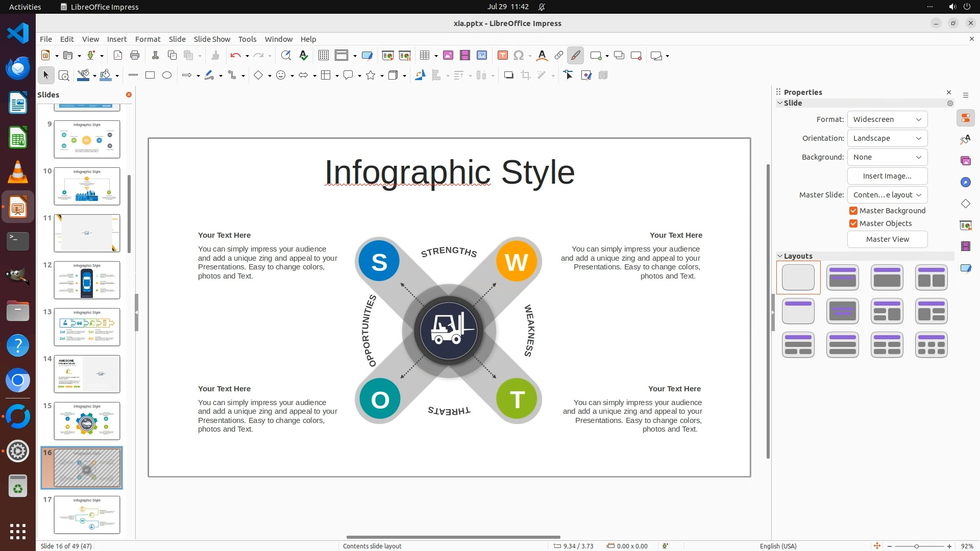Click the zoom slider in the status bar

tap(917, 546)
